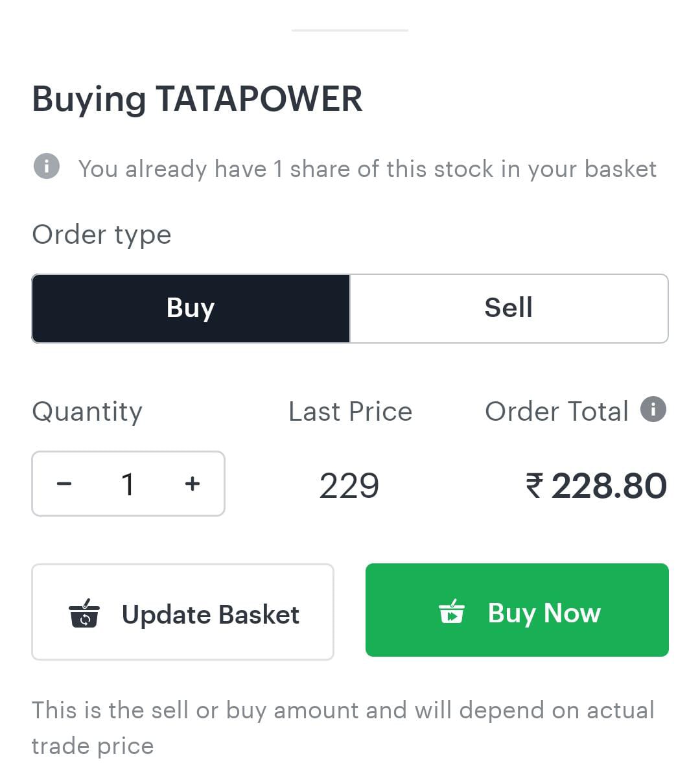Increase quantity with the plus button
Screen dimensions: 700x776
(192, 484)
